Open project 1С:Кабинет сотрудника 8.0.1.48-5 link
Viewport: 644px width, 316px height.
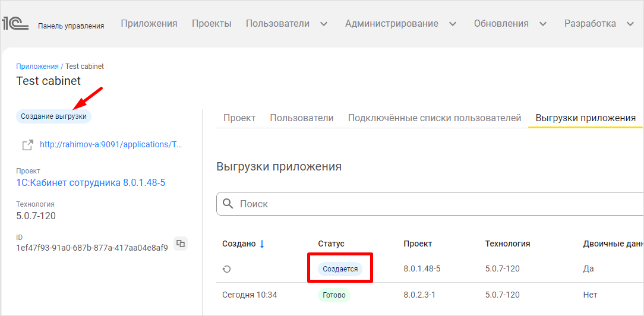coord(90,182)
